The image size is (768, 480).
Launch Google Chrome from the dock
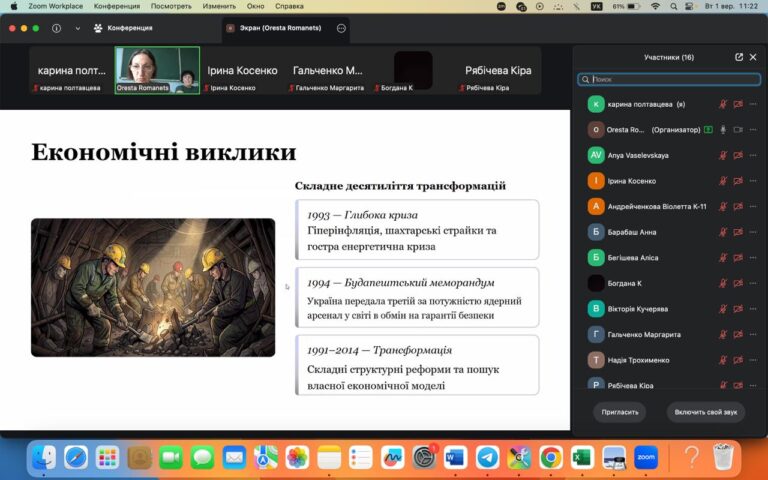(551, 458)
